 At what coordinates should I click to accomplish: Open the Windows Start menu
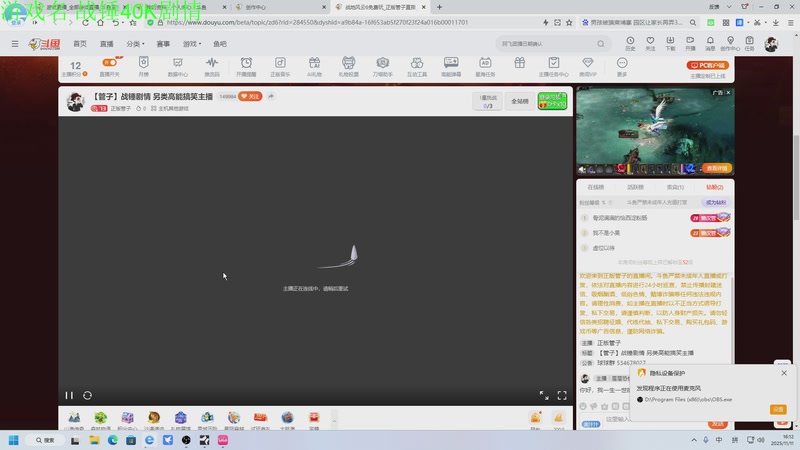pyautogui.click(x=14, y=440)
